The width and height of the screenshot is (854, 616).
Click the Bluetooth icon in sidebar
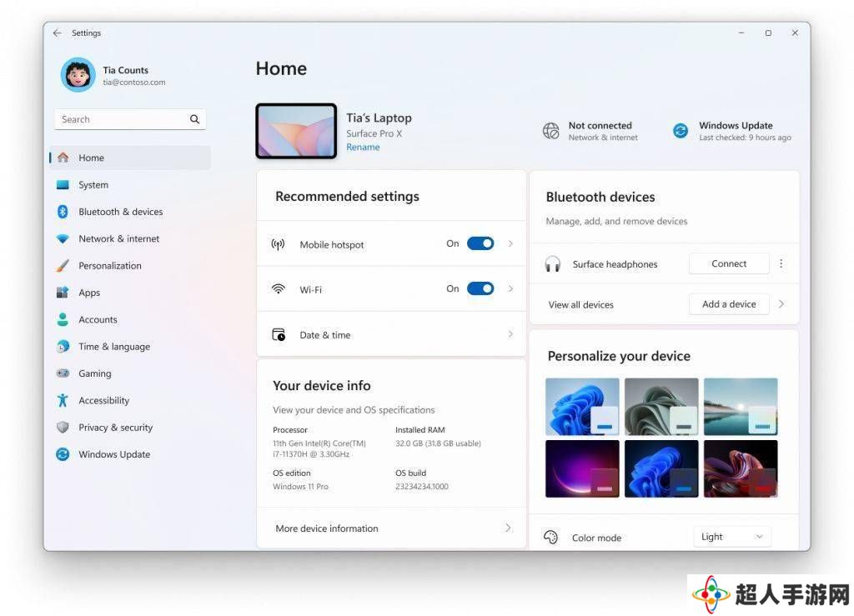(63, 212)
